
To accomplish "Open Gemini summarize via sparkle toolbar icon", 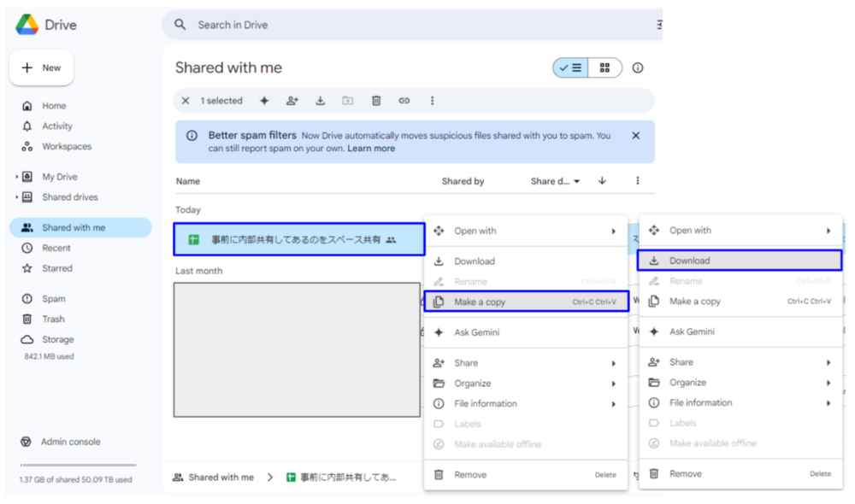I will (265, 100).
